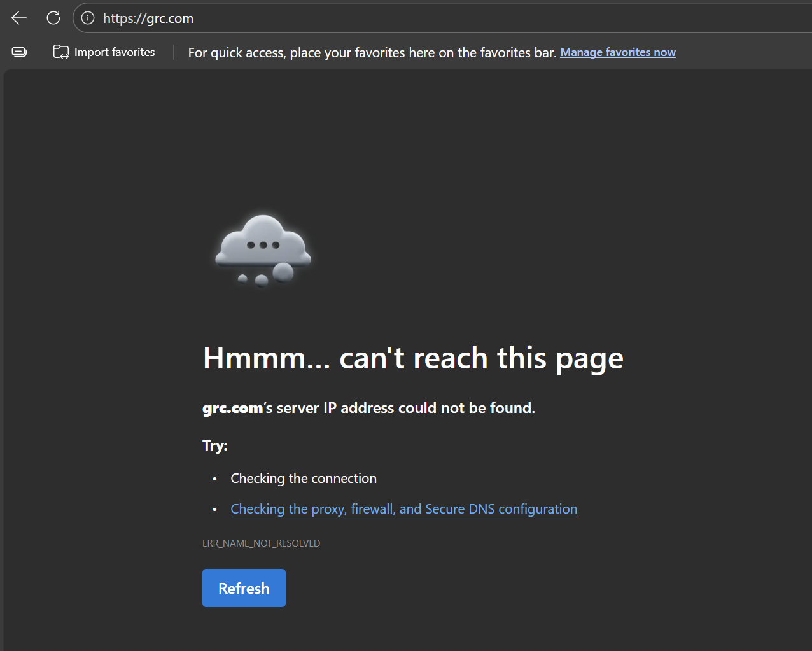Screen dimensions: 812x651
Task: Click the 'Checking the connection' text
Action: click(304, 479)
